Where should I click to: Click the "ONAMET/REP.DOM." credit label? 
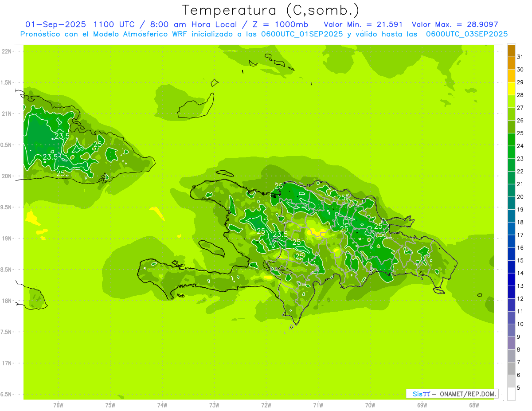[x=469, y=394]
